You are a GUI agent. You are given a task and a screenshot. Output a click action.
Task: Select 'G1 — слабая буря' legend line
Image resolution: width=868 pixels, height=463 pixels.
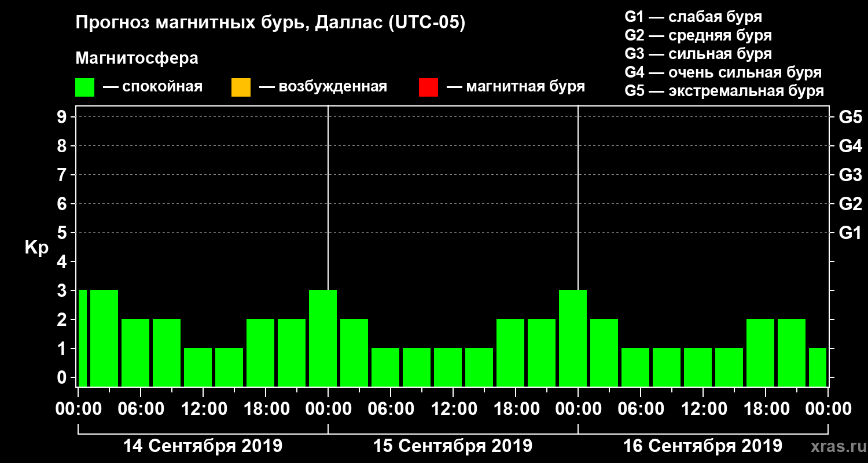(693, 17)
